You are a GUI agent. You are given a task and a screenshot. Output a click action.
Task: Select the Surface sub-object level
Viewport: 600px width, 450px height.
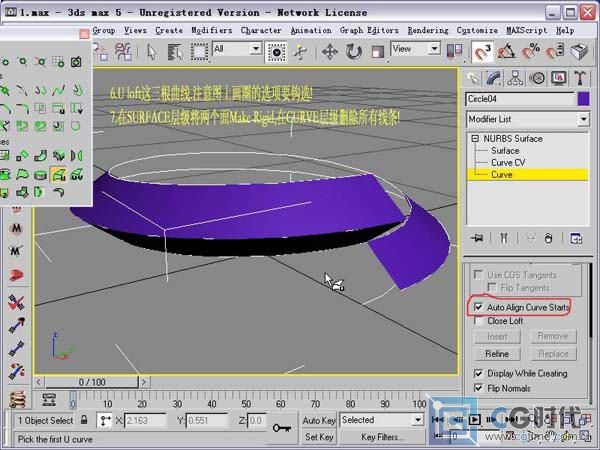(505, 151)
